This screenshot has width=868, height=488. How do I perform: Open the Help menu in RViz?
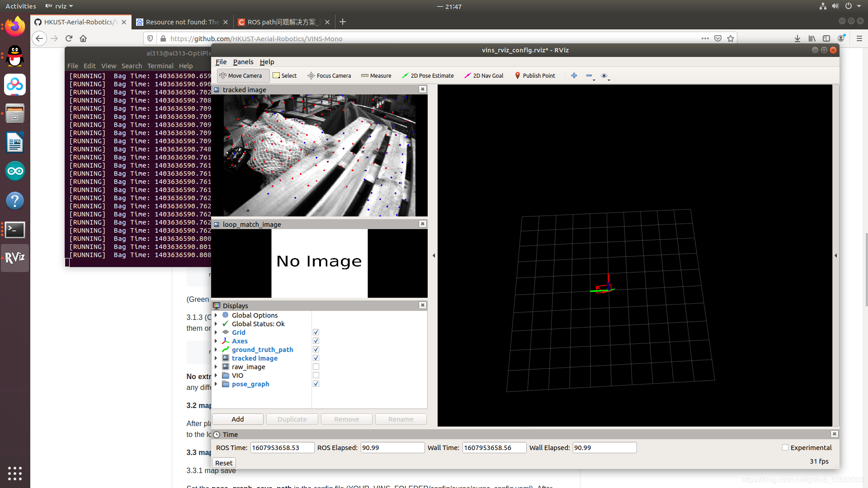tap(267, 61)
